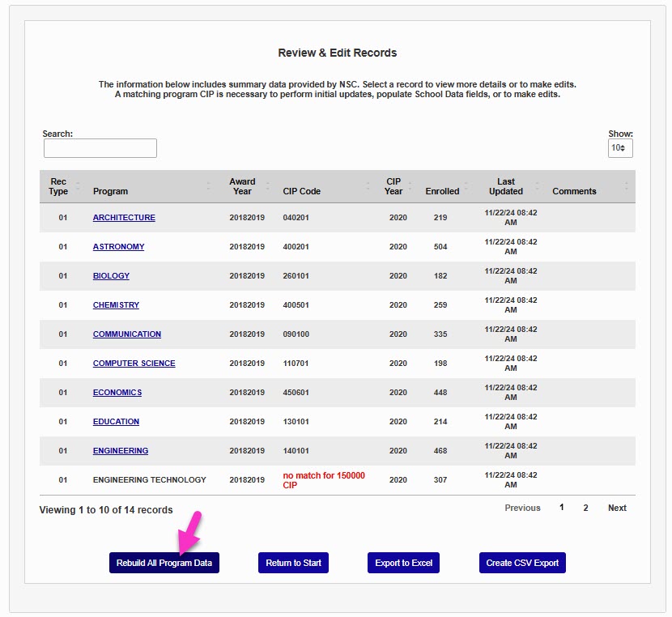
Task: Export the records to Excel
Action: (403, 563)
